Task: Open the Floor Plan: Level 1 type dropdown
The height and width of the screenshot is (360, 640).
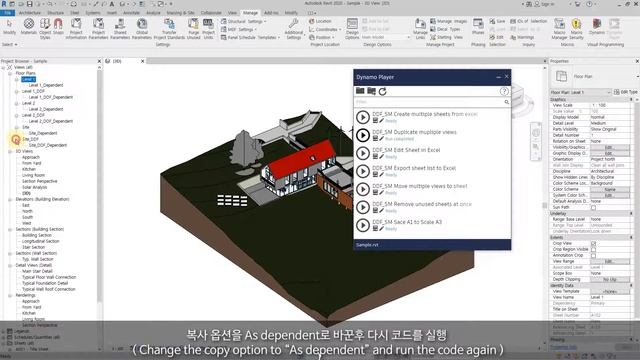Action: tap(580, 92)
